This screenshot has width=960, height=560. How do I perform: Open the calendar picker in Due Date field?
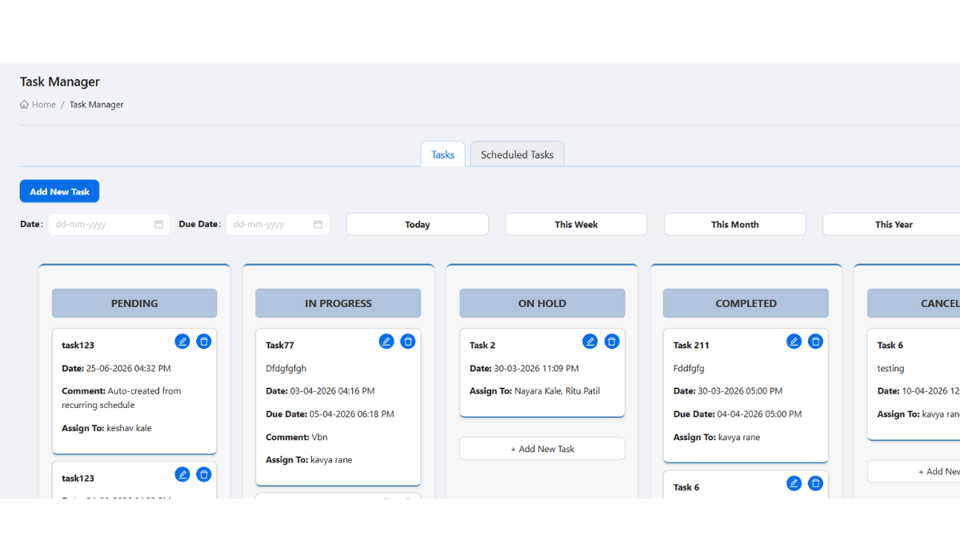coord(318,225)
